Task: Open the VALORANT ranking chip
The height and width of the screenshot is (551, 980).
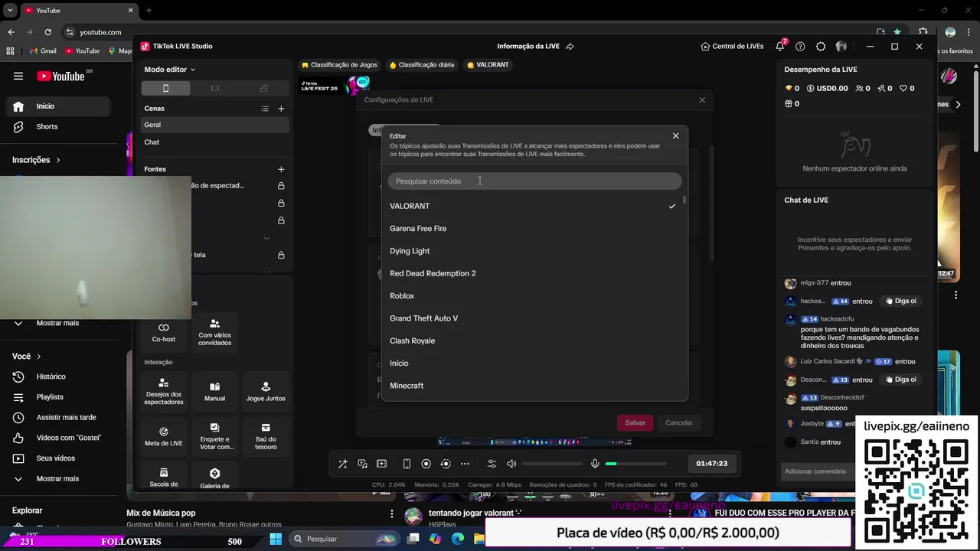Action: coord(488,65)
